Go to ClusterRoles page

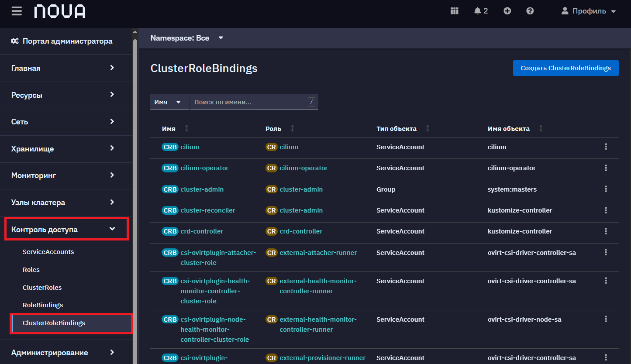tap(42, 288)
